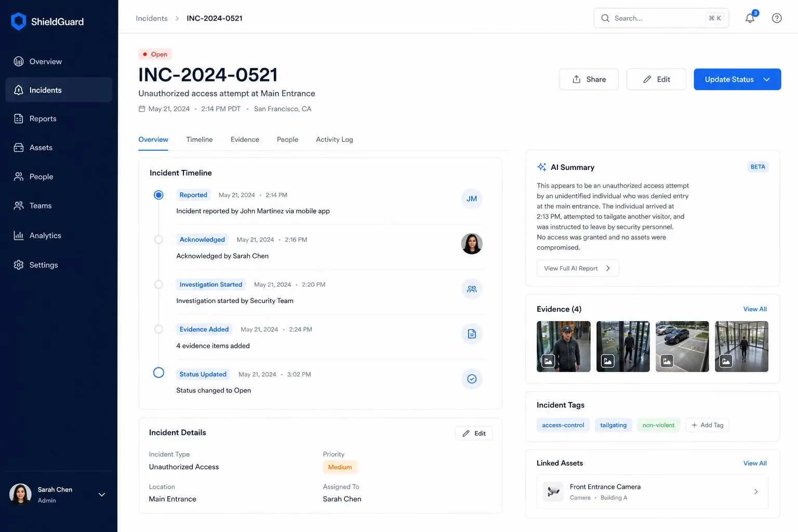Click the header Edit button

click(656, 79)
